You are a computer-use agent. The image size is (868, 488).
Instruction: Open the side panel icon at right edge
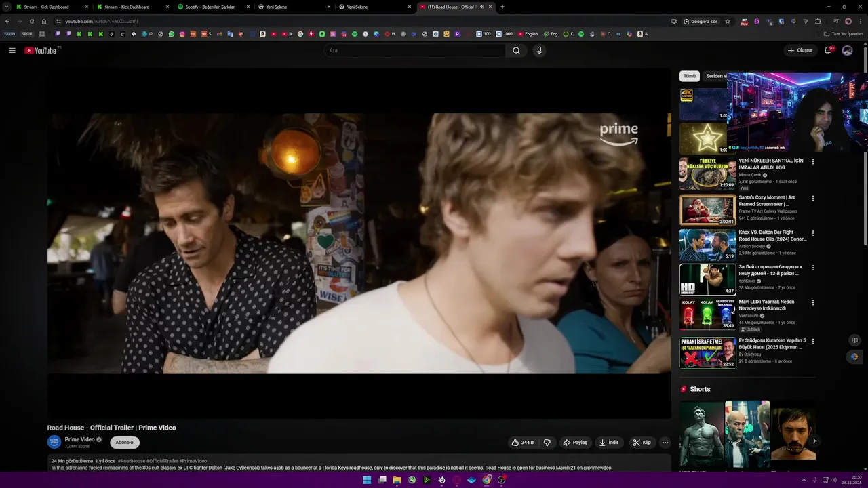coord(854,340)
